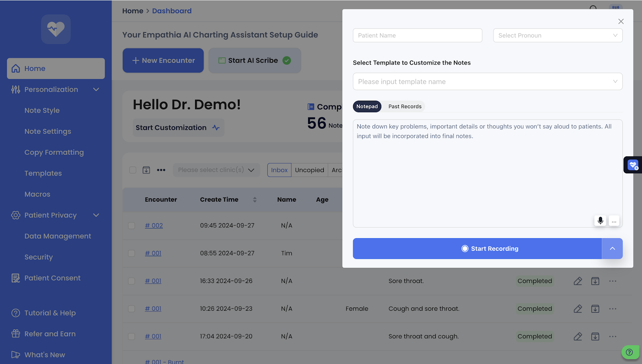The height and width of the screenshot is (364, 642).
Task: Expand recording options chevron beside Start Recording
Action: (612, 249)
